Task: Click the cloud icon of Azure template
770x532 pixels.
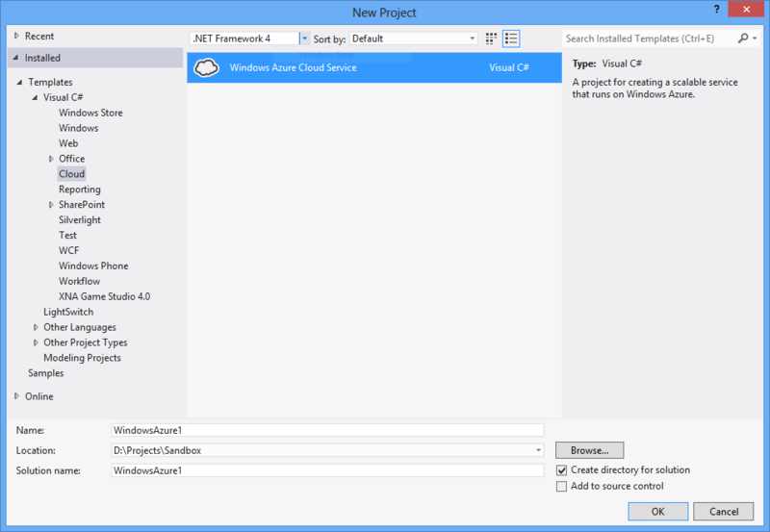Action: click(x=206, y=67)
